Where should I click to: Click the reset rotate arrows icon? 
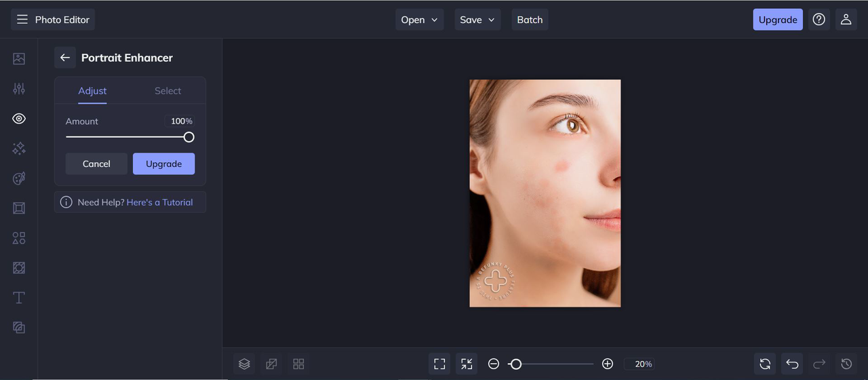[x=765, y=364]
